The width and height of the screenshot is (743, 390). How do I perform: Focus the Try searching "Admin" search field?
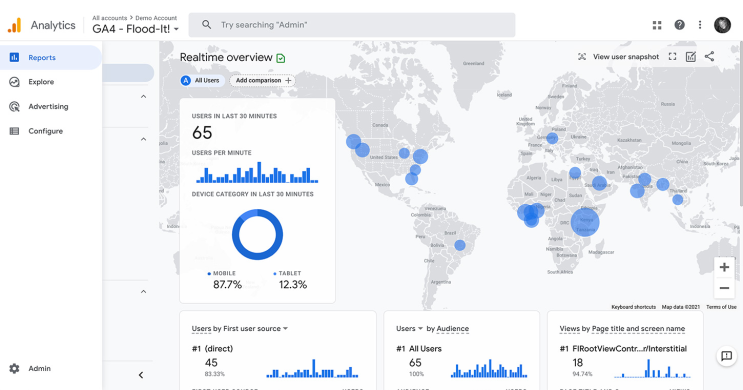click(x=352, y=25)
